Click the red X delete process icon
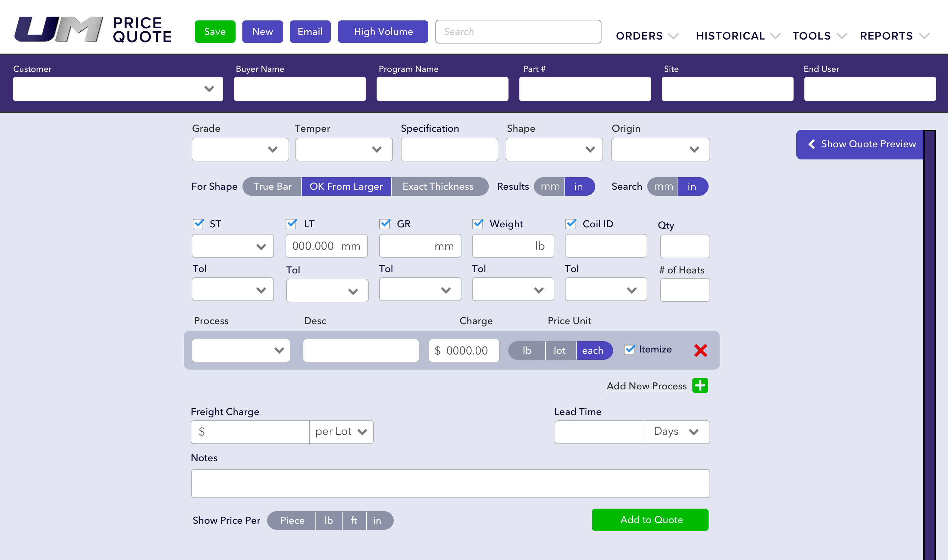 700,350
